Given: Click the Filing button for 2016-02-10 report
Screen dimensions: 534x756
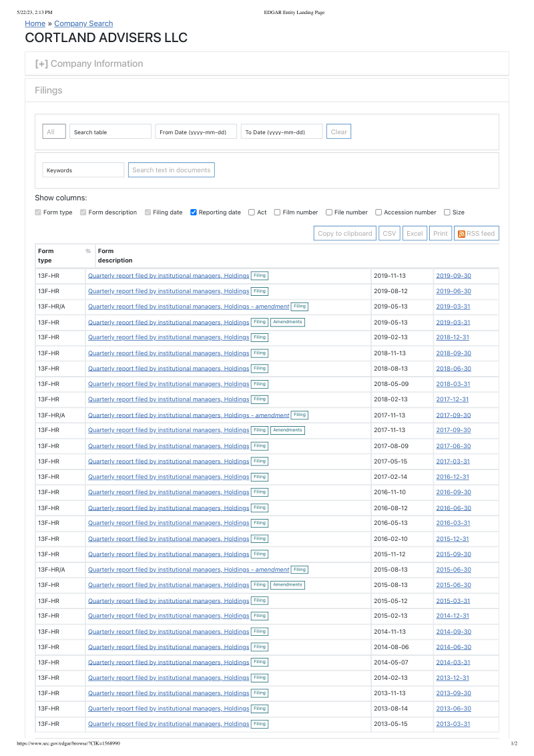Looking at the screenshot, I should tap(260, 538).
